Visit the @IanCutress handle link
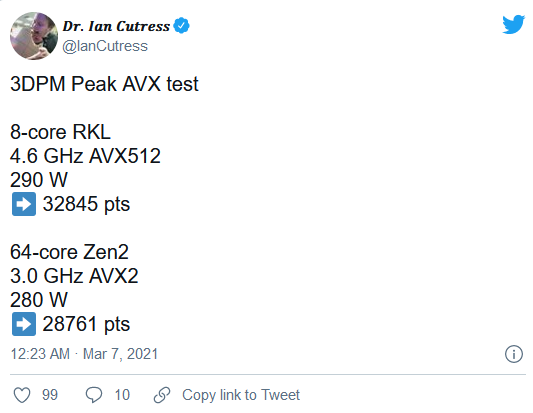Screen dimensions: 533x413 [x=105, y=46]
